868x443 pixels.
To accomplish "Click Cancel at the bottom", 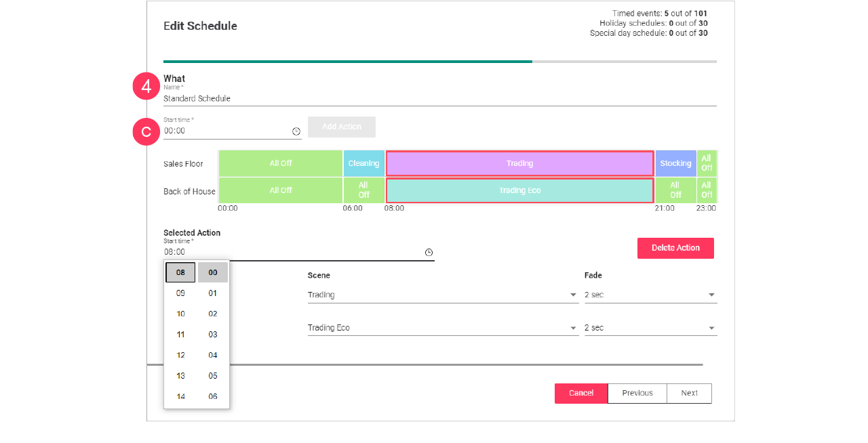I will (581, 393).
